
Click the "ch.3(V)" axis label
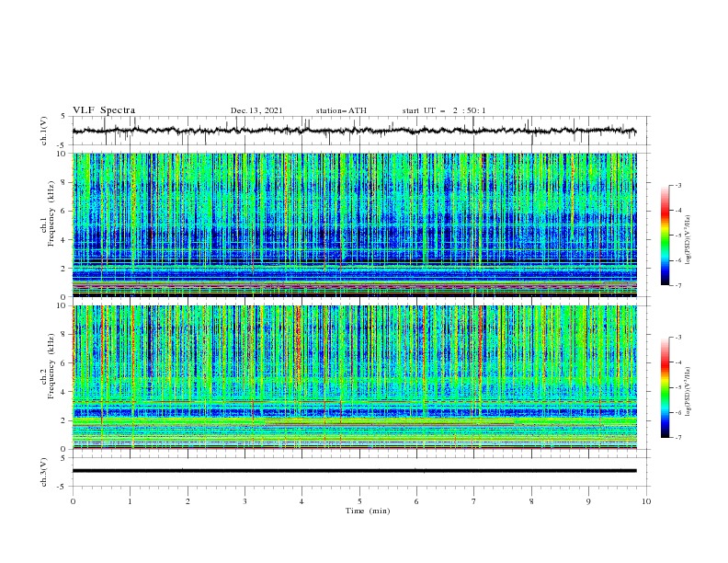click(44, 472)
